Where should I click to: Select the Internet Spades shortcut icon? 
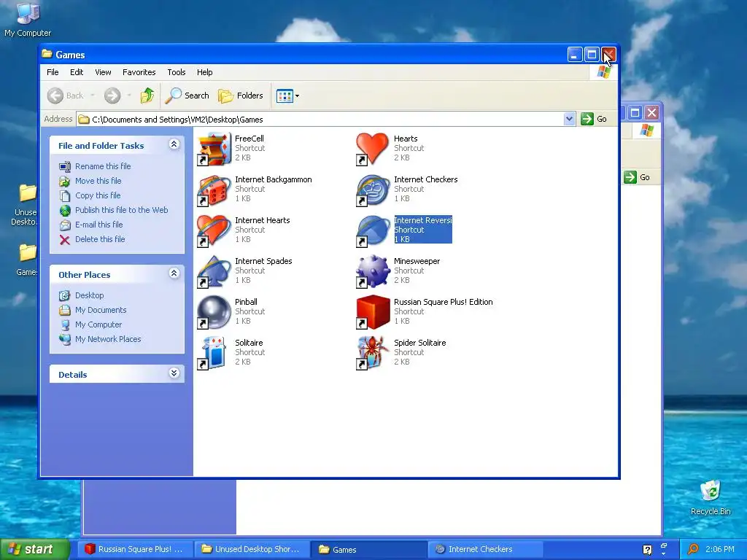[x=214, y=272]
